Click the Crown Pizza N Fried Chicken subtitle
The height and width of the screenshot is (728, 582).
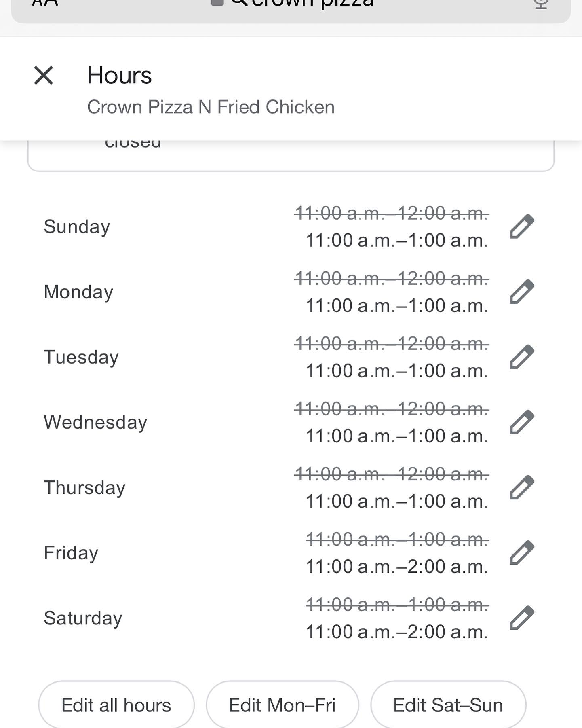(211, 107)
